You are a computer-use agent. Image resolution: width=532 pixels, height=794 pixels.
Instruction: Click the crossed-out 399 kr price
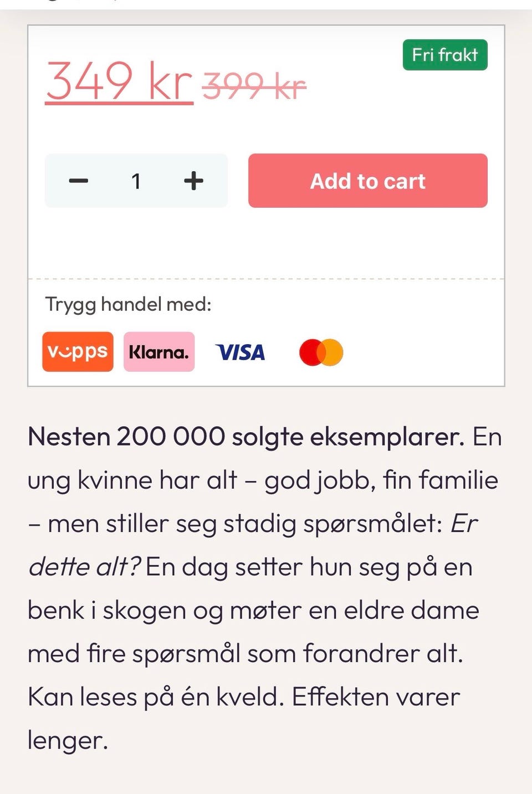point(254,87)
